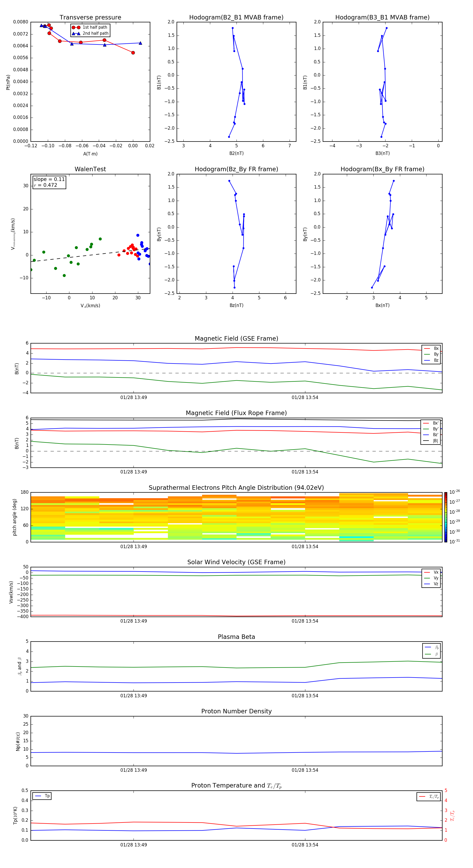This screenshot has height=868, width=473.
Task: Click the 'Proton Temperature and Te/Tp' title
Action: coord(236,786)
